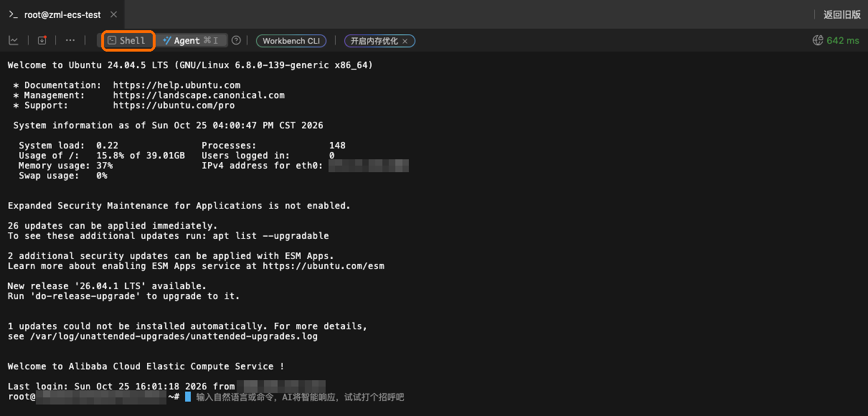Click the 'Users logged in: 0' entry
Viewport: 868px width, 416px height.
tap(268, 156)
